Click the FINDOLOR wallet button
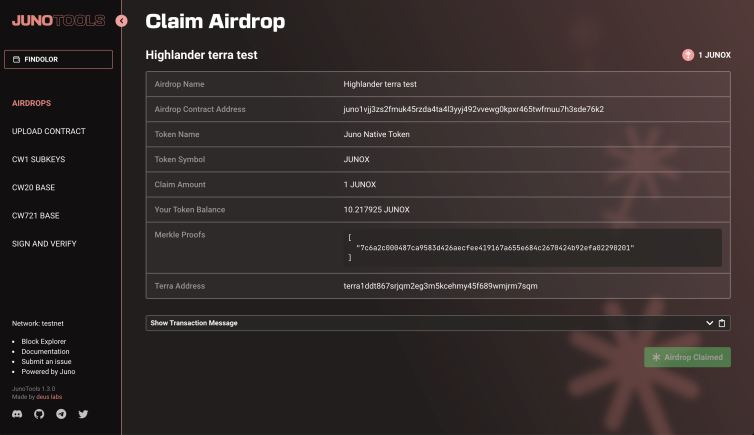Image resolution: width=754 pixels, height=435 pixels. pyautogui.click(x=59, y=60)
